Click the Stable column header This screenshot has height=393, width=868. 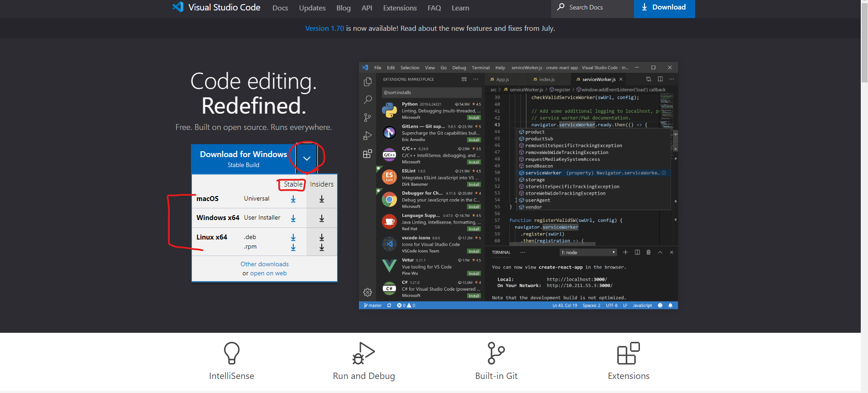click(293, 184)
